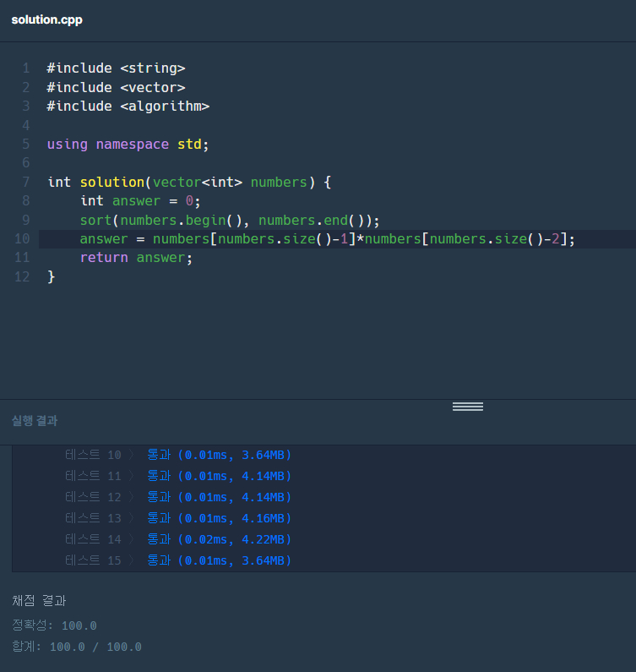This screenshot has height=672, width=636.
Task: Click line number 10 in the gutter
Action: click(x=22, y=238)
